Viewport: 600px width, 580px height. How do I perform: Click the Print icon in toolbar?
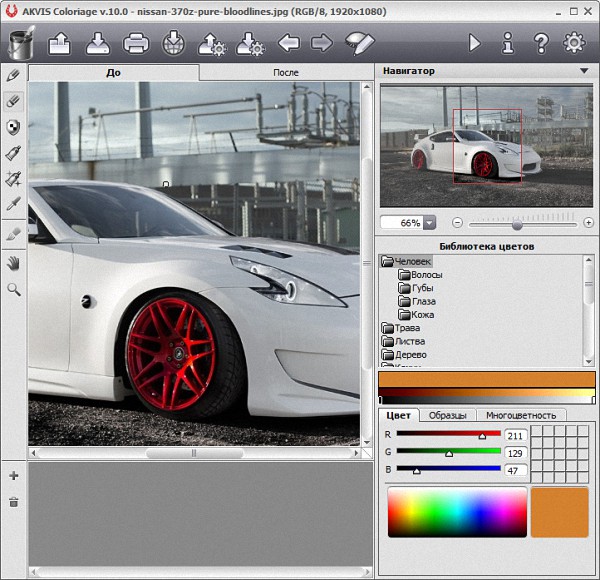136,43
